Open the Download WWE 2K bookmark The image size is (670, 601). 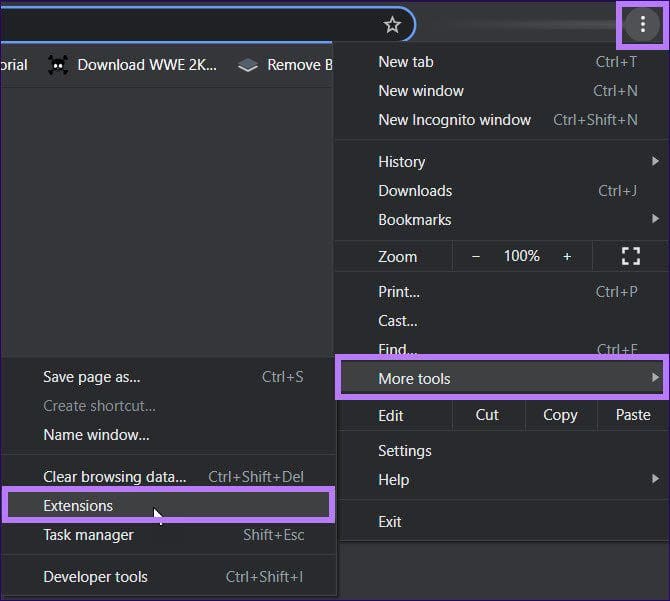point(132,65)
